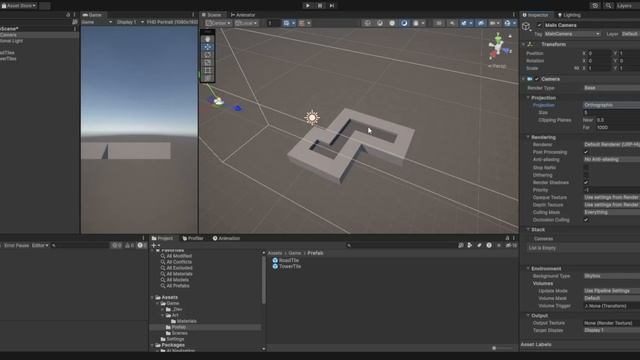Click the TowerTile prefab asset
This screenshot has height=360, width=640.
tap(287, 266)
